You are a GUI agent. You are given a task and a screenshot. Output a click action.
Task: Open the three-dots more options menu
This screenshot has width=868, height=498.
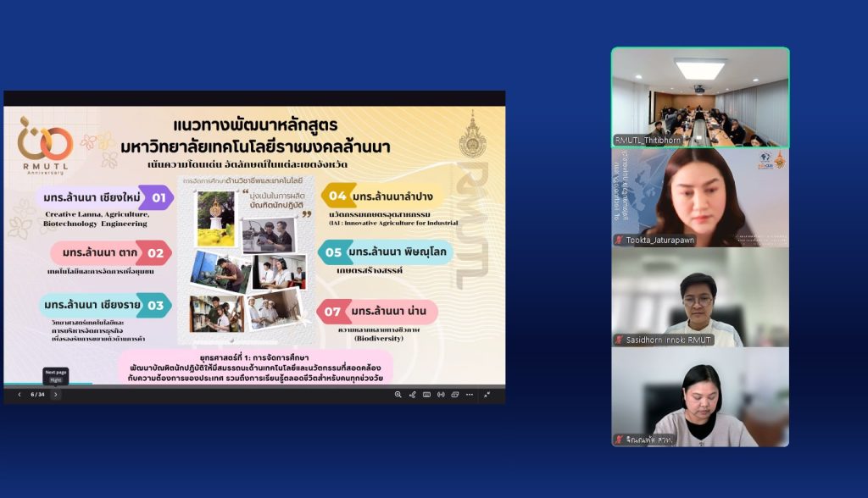469,395
